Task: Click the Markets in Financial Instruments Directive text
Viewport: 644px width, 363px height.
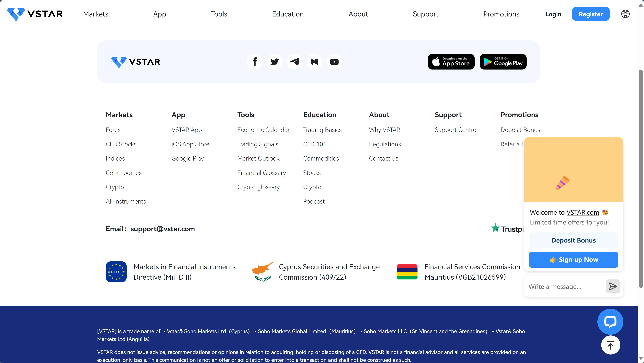Action: (184, 272)
